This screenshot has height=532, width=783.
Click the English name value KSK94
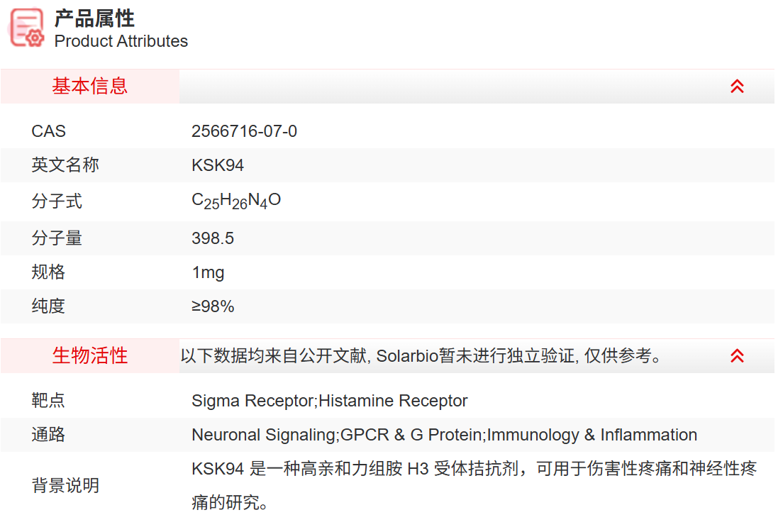[218, 165]
